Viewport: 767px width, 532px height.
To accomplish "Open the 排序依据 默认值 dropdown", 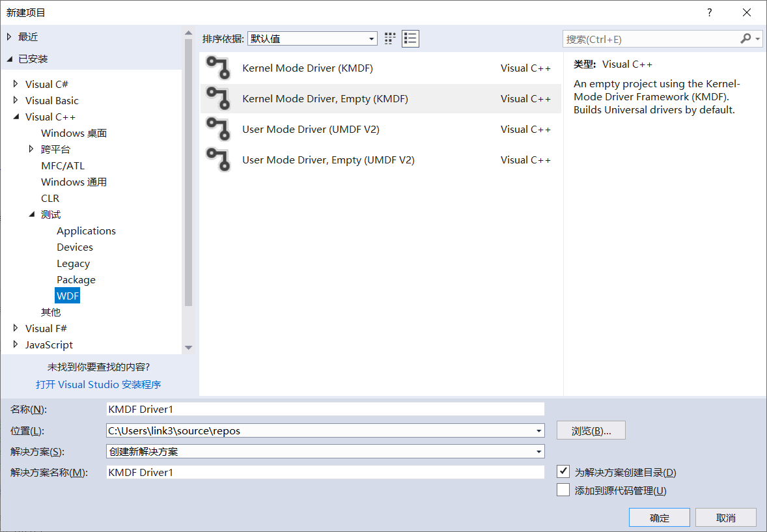I will pyautogui.click(x=313, y=38).
